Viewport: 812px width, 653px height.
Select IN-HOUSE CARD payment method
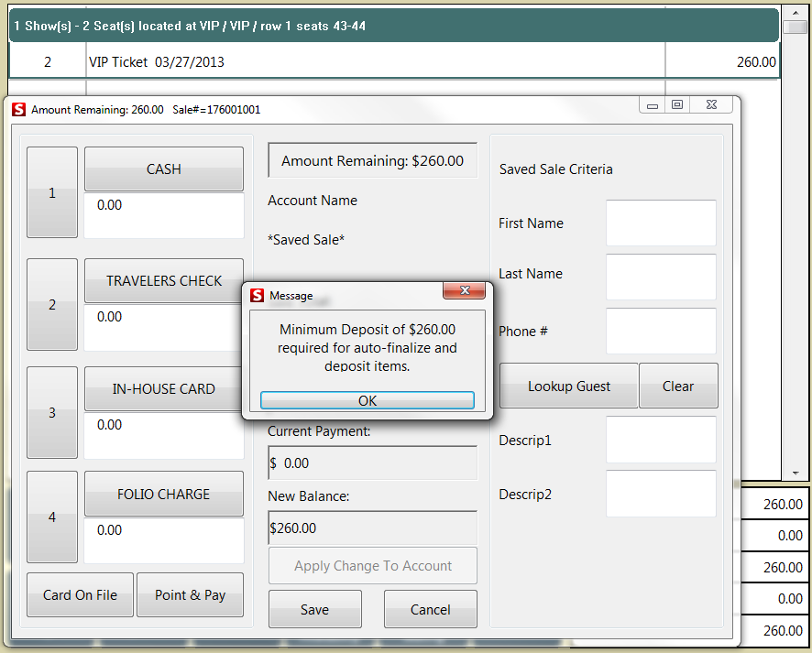point(164,389)
